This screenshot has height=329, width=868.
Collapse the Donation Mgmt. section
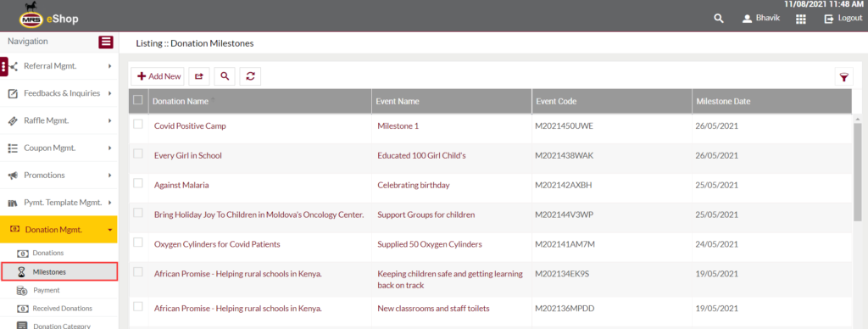click(58, 229)
